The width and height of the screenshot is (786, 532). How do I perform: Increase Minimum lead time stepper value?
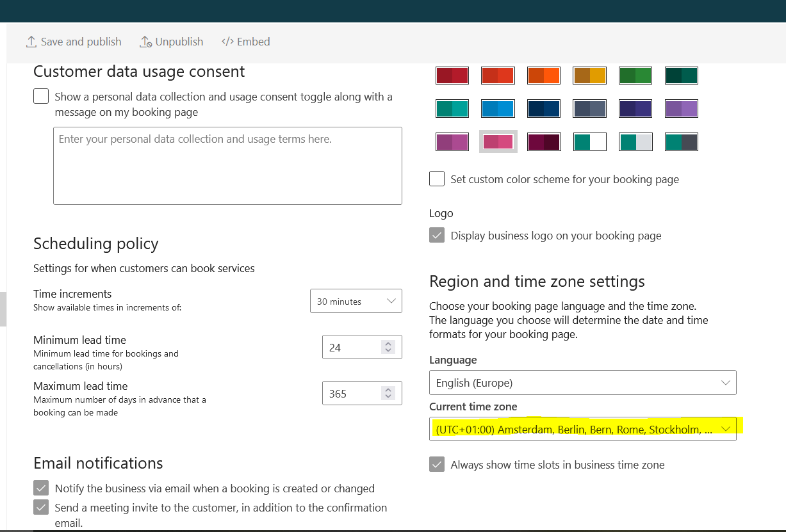(x=388, y=344)
